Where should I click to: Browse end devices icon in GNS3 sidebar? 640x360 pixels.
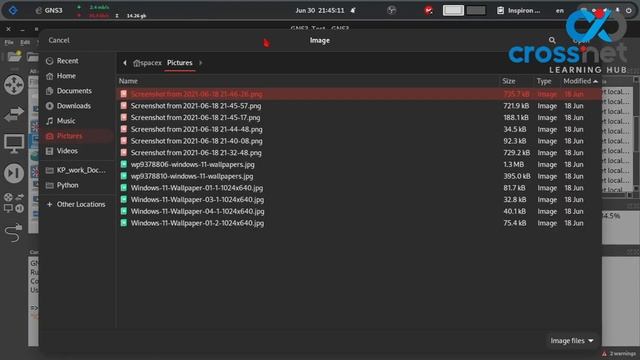tap(14, 144)
